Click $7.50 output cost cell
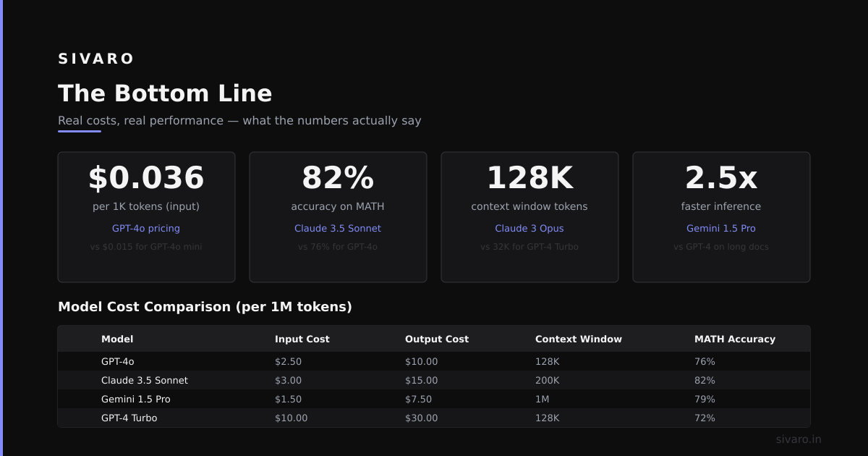The width and height of the screenshot is (868, 456). tap(419, 399)
